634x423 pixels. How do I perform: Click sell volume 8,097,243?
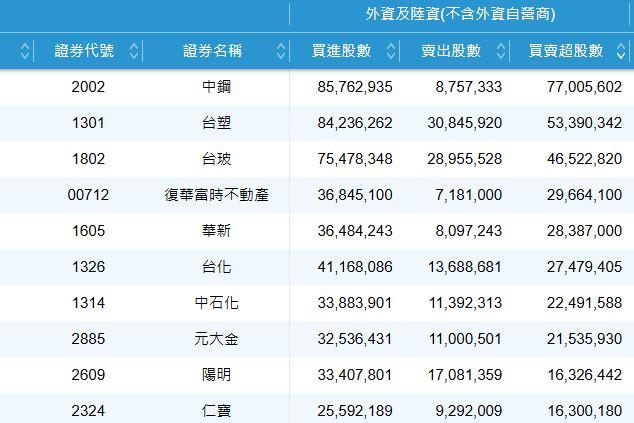[x=469, y=231]
